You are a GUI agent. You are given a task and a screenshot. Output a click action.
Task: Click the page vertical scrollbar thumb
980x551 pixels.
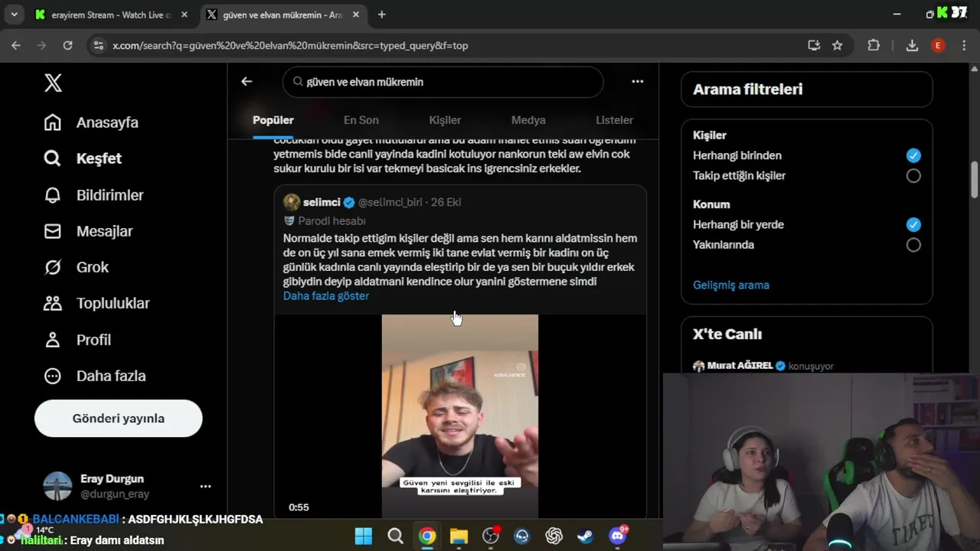point(974,179)
